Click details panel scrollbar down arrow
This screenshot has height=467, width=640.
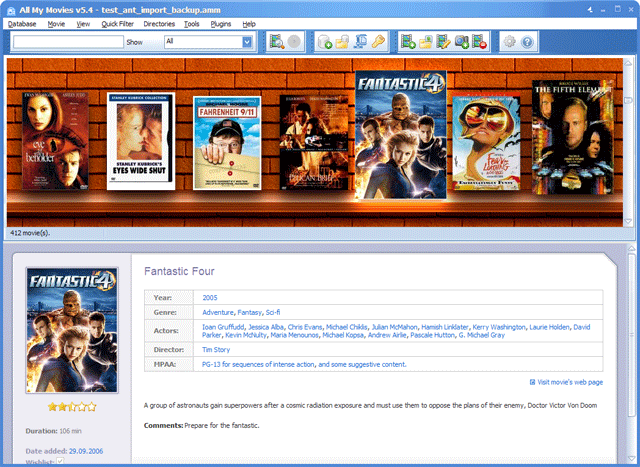click(631, 459)
